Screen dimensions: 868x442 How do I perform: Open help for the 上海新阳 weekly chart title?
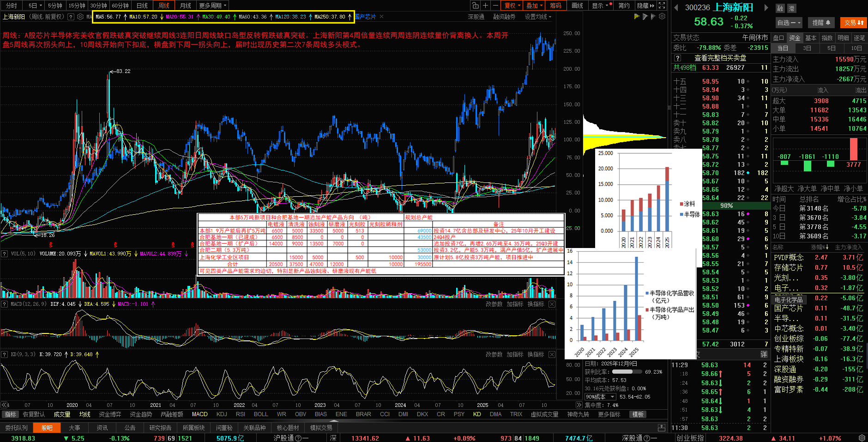(71, 17)
